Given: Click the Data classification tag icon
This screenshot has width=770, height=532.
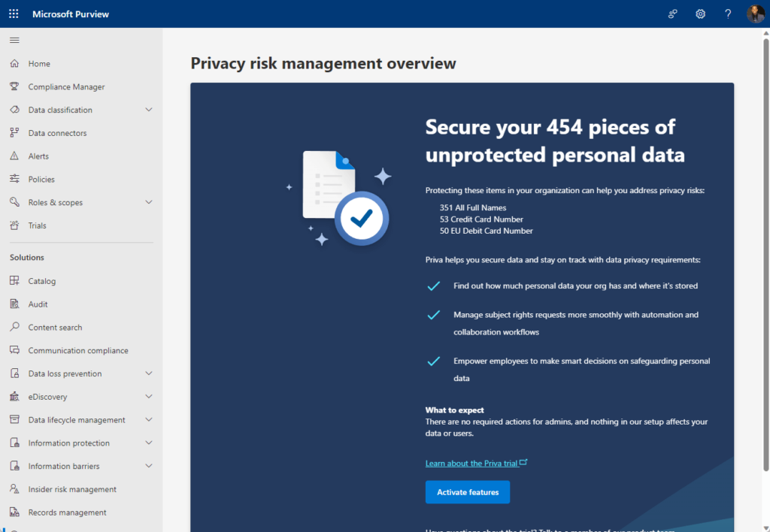Looking at the screenshot, I should 14,110.
